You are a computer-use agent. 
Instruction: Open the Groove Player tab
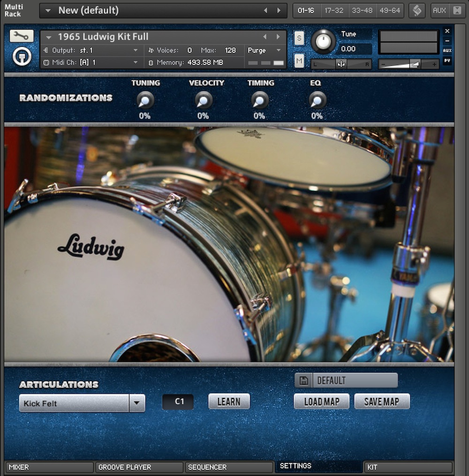(139, 467)
